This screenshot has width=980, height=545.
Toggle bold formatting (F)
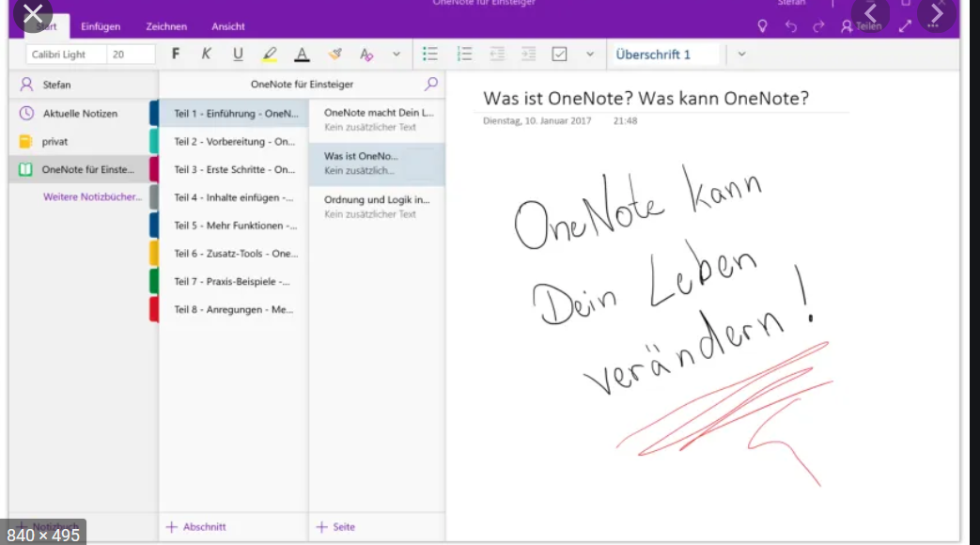click(176, 54)
